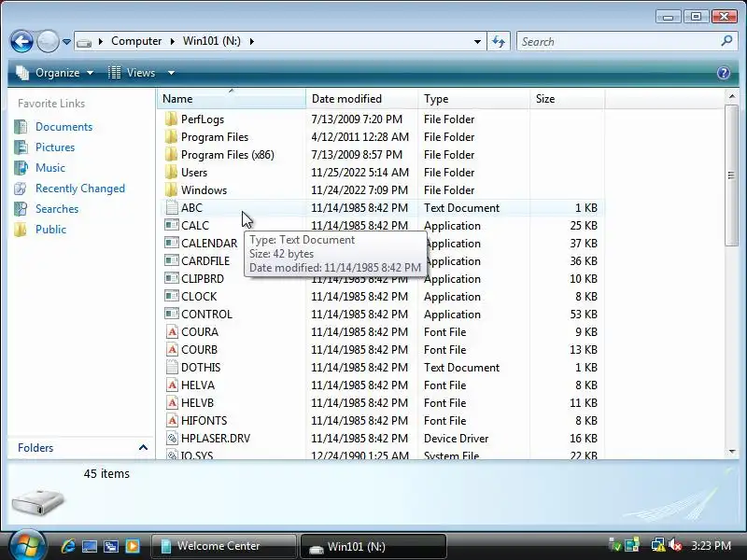This screenshot has width=747, height=560.
Task: Expand the arrow after Win101 (N:) in path
Action: (x=251, y=41)
